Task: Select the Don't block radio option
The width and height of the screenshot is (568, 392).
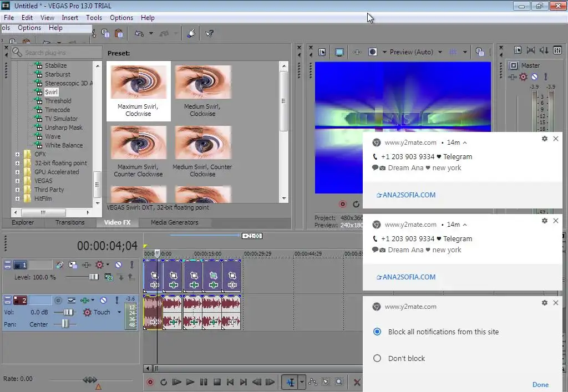Action: 377,358
